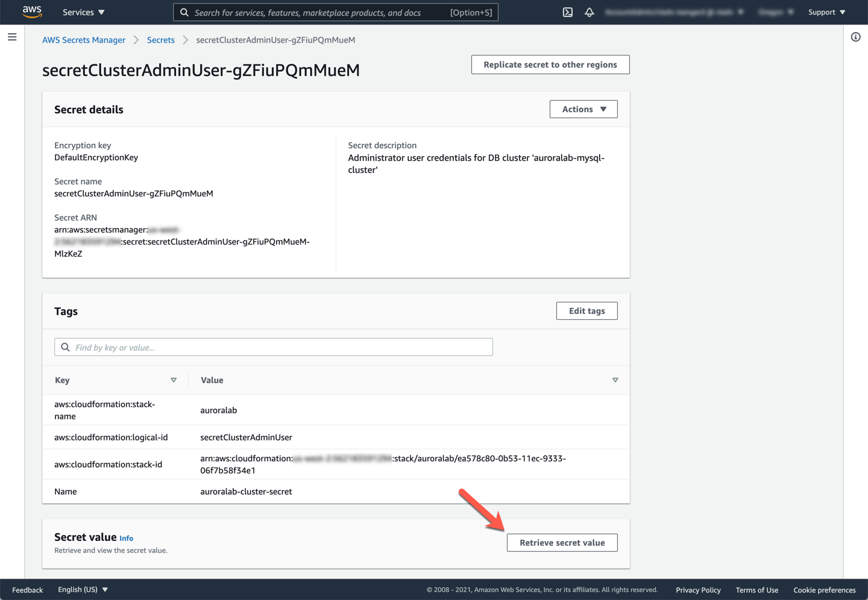This screenshot has height=600, width=868.
Task: Click Replicate secret to other regions
Action: click(550, 64)
